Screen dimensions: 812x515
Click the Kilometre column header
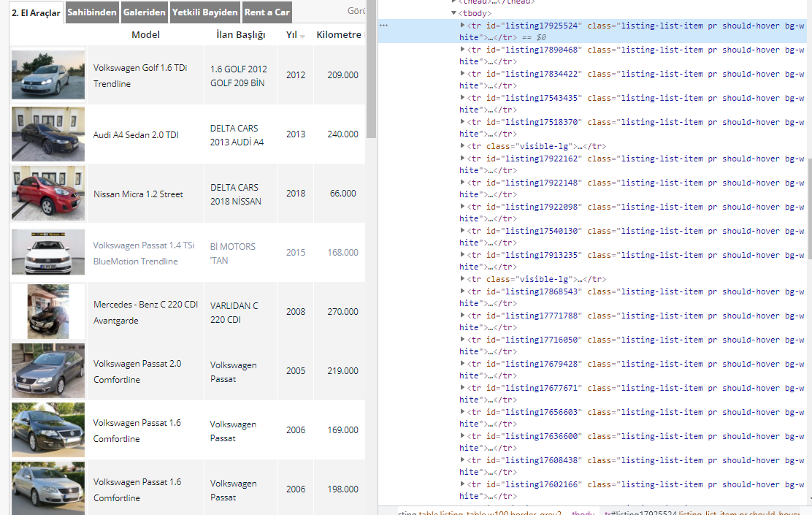(x=339, y=35)
